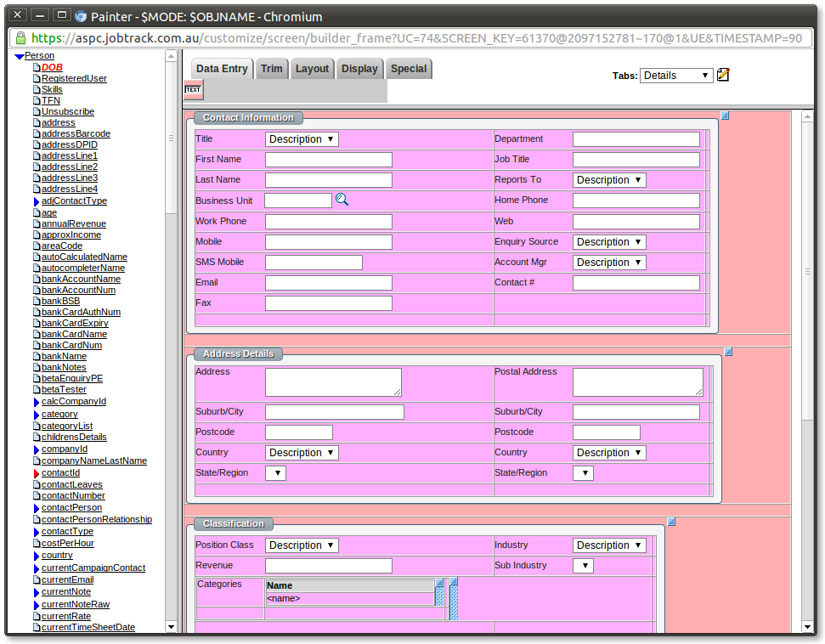The height and width of the screenshot is (644, 825).
Task: Open the Tabs dropdown showing Details
Action: (676, 75)
